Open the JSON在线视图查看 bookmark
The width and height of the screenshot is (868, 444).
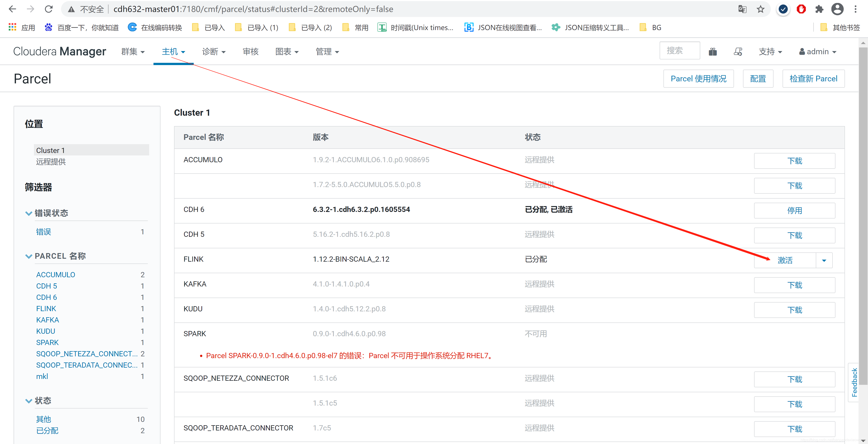503,27
